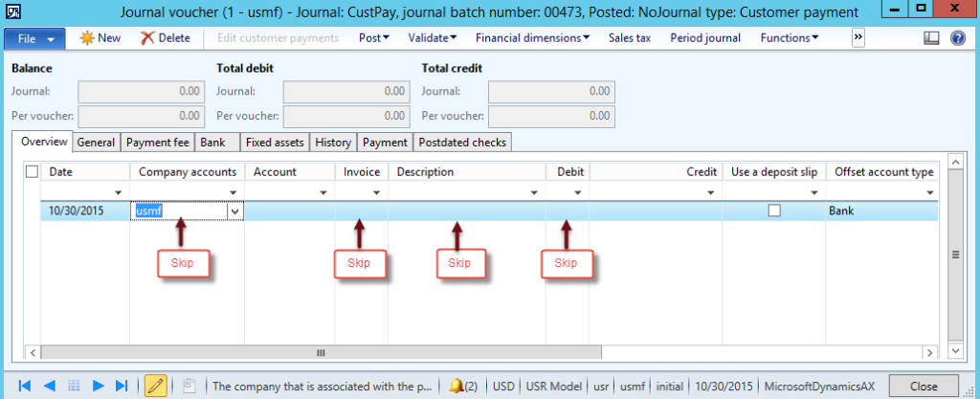Switch to the Payment tab

click(385, 143)
